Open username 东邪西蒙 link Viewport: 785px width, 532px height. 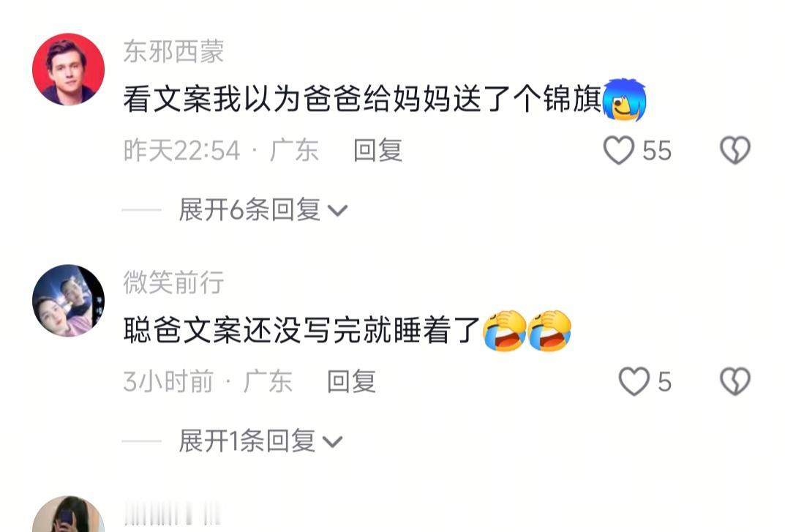click(173, 52)
